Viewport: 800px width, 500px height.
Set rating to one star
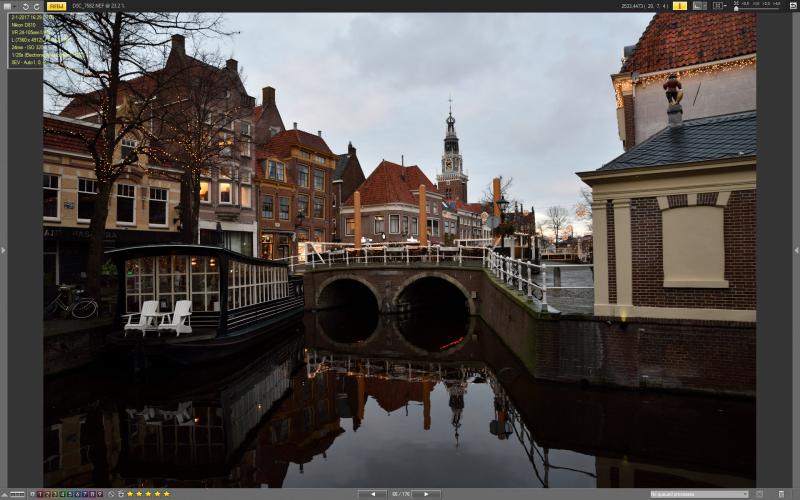point(130,494)
